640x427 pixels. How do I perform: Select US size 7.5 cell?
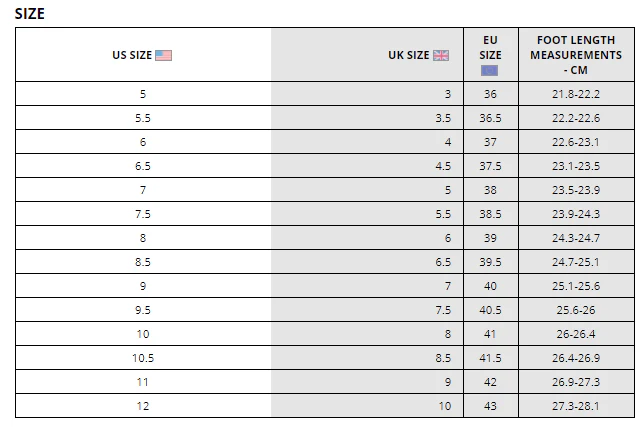click(142, 214)
